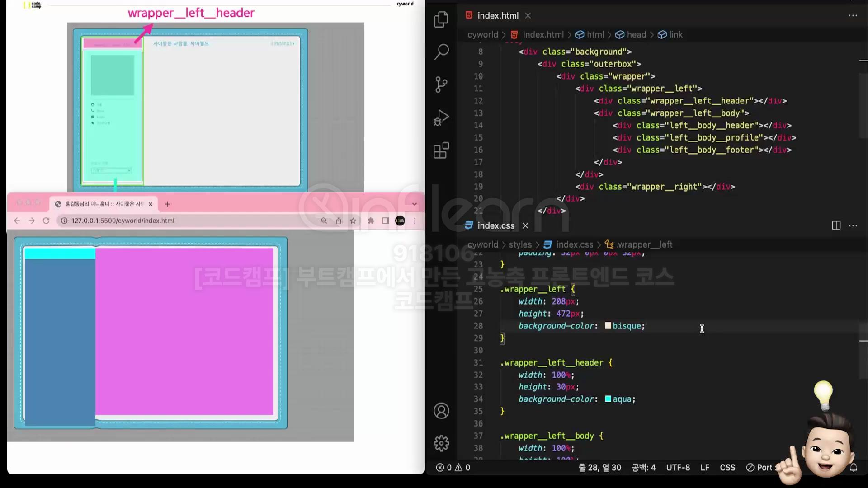Open the browser extensions puzzle icon

click(x=371, y=221)
